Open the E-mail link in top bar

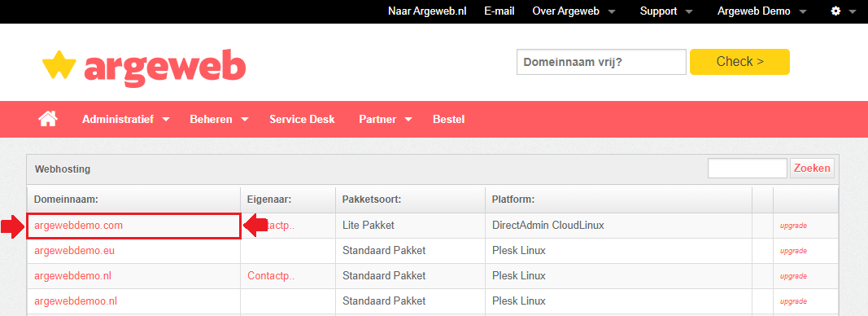(x=499, y=11)
